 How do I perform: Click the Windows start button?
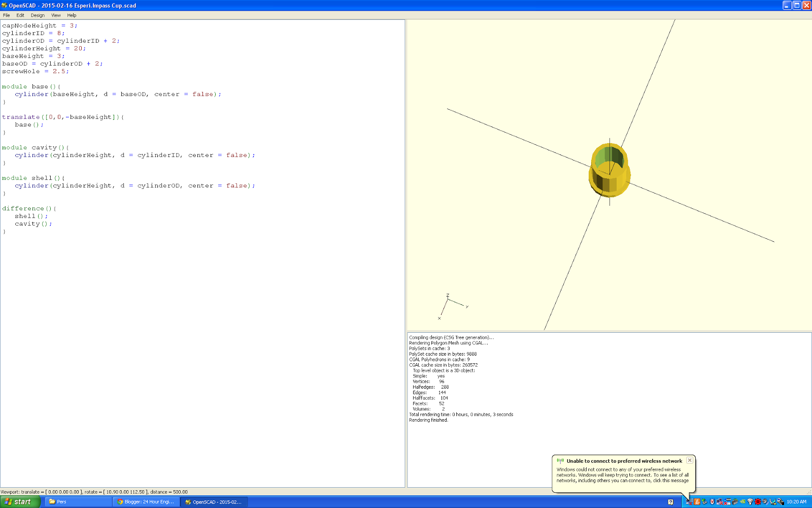click(19, 502)
